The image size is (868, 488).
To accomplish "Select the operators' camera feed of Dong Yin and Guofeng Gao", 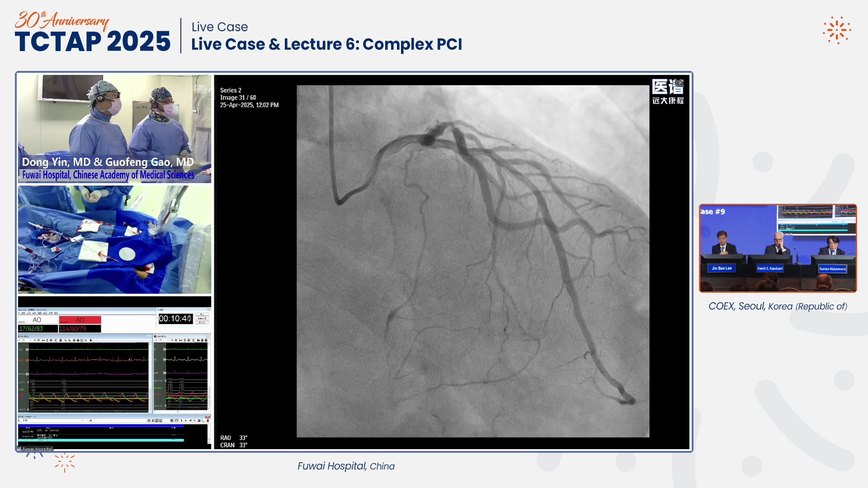I will 114,129.
